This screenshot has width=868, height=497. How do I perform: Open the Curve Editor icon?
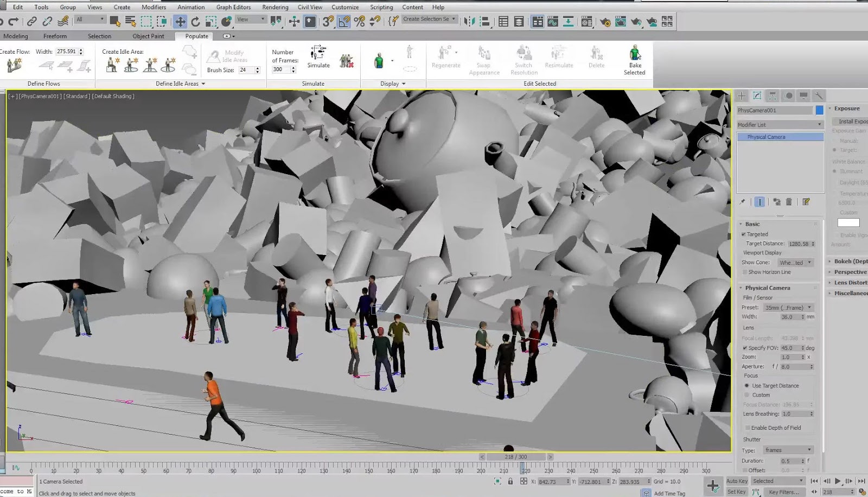(553, 21)
